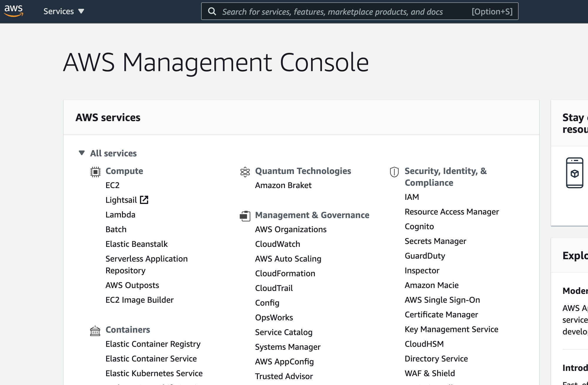
Task: Click the Quantum Technologies atom icon
Action: click(245, 172)
